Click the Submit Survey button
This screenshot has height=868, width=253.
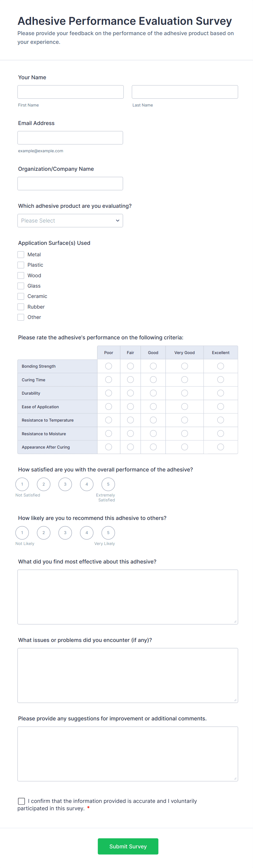(128, 846)
